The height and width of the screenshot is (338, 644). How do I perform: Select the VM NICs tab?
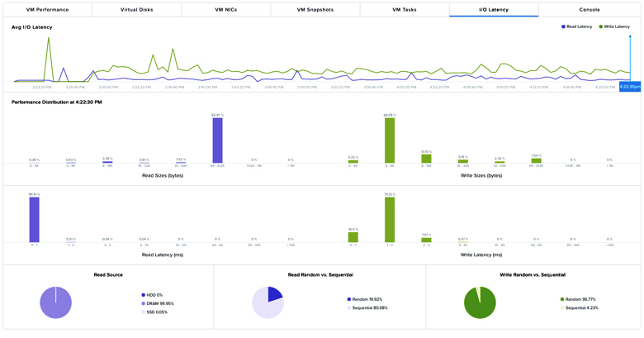[225, 10]
